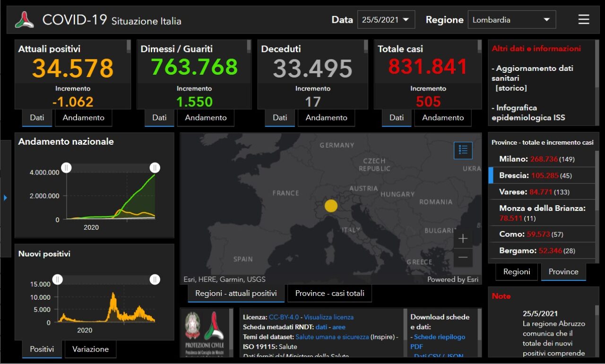
Task: Switch to the Regioni tab in province list
Action: click(x=517, y=272)
